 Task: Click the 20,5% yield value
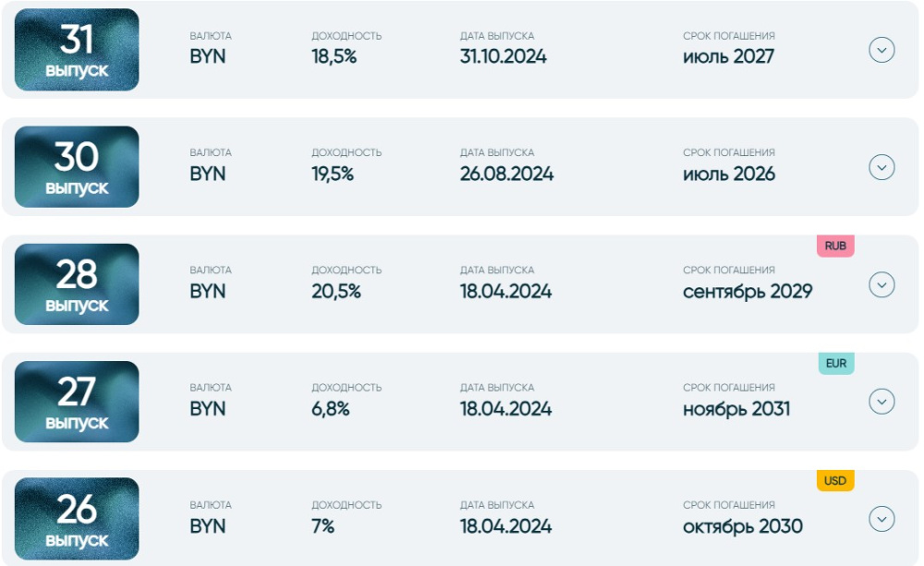point(336,292)
